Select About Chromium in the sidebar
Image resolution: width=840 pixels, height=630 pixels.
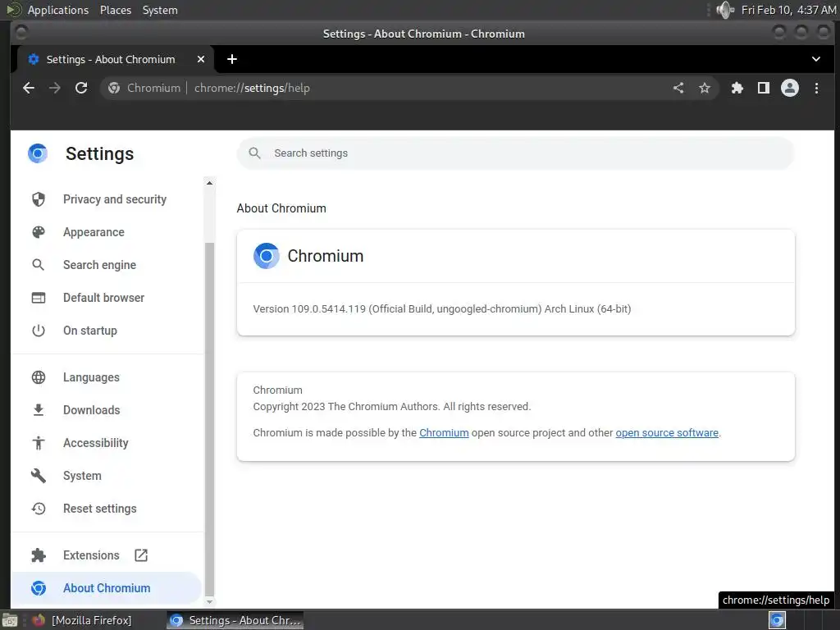(107, 587)
